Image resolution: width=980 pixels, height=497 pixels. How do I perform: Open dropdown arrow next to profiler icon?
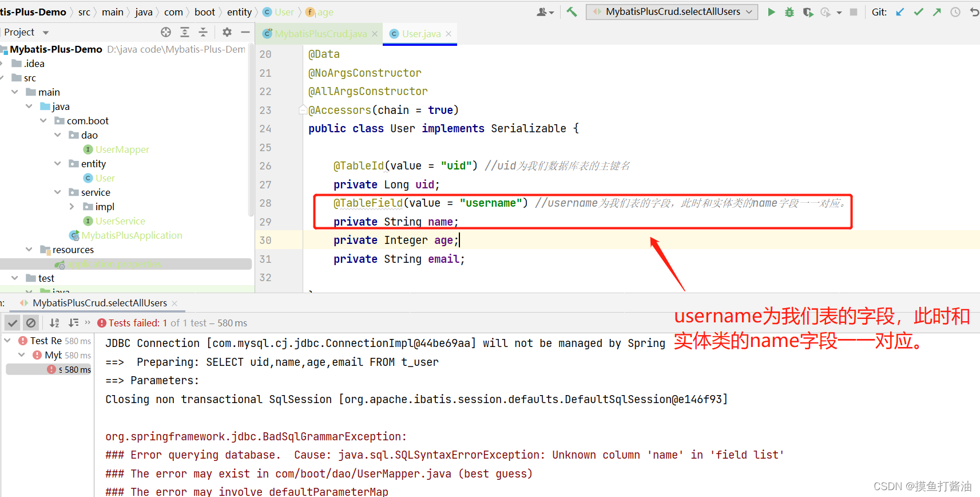pos(839,12)
